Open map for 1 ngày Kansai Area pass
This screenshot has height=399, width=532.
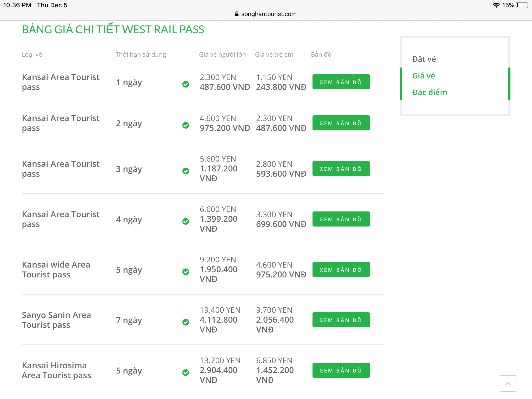341,82
